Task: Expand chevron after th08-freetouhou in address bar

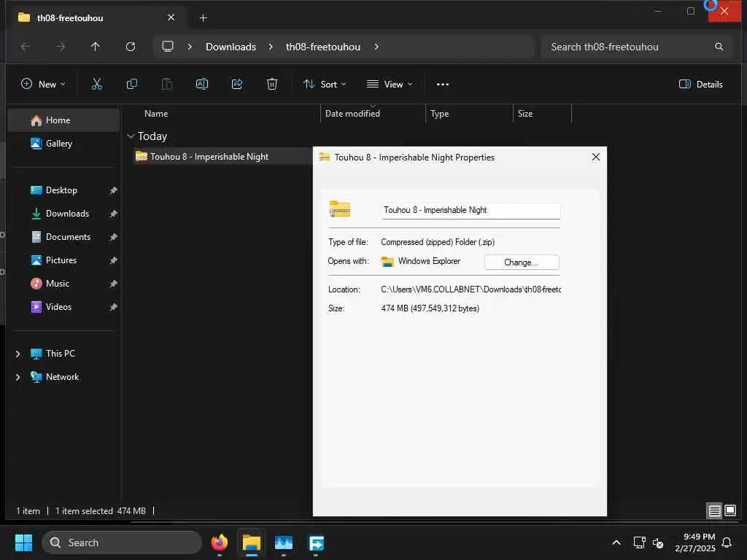Action: pos(376,47)
